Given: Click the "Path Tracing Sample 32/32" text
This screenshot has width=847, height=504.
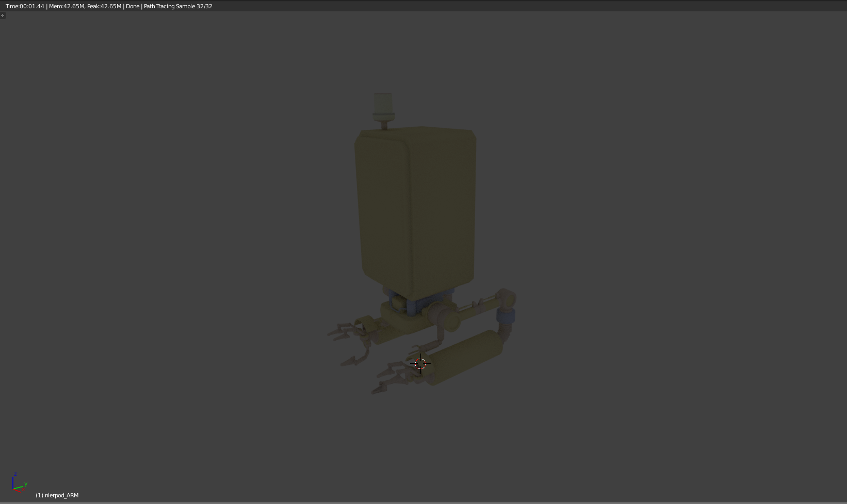Looking at the screenshot, I should pyautogui.click(x=178, y=6).
